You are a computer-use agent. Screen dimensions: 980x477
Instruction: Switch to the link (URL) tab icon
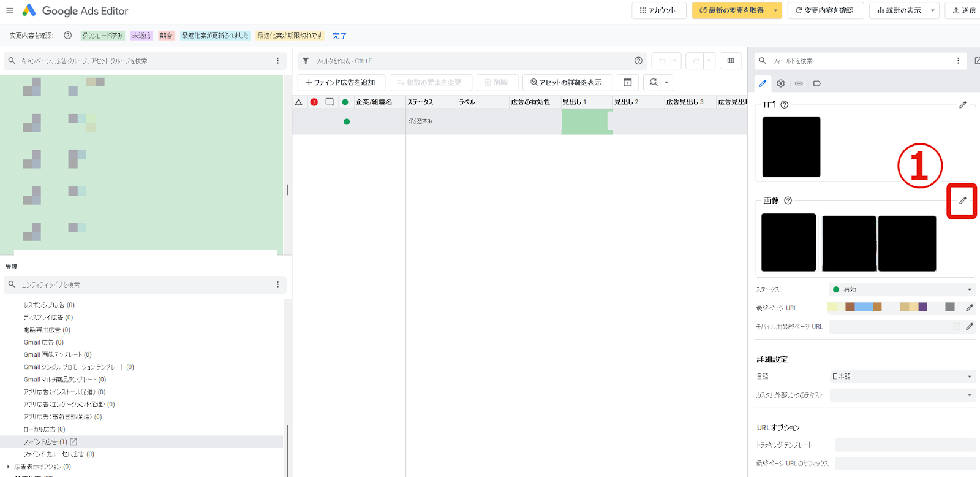point(799,83)
